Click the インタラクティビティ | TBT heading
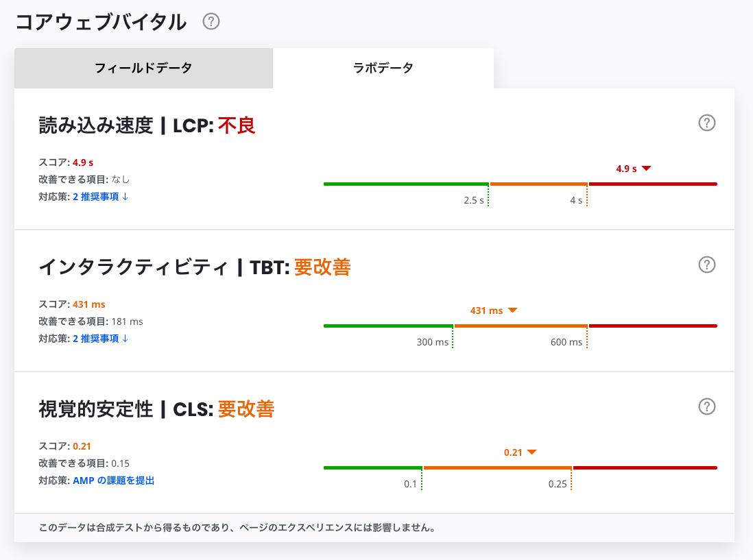The height and width of the screenshot is (560, 753). click(x=195, y=268)
